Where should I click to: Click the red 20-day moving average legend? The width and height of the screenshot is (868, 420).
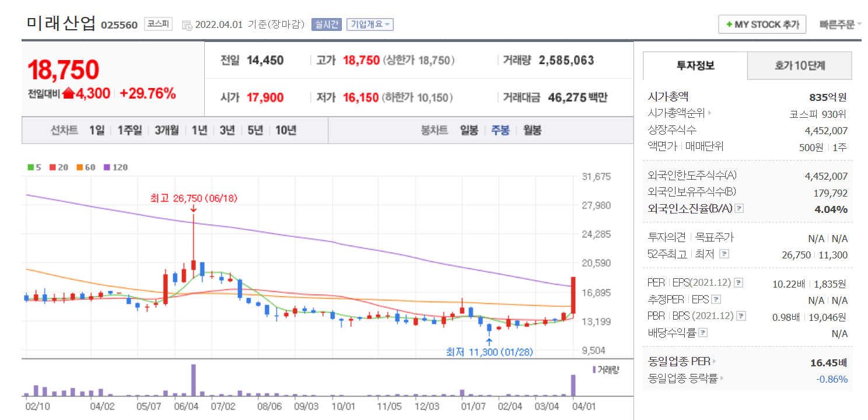59,167
